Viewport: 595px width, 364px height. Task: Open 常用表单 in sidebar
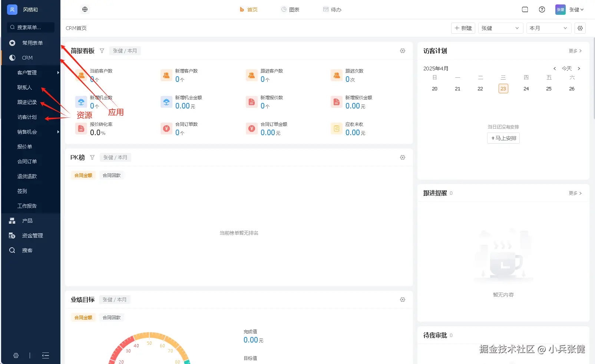[31, 43]
